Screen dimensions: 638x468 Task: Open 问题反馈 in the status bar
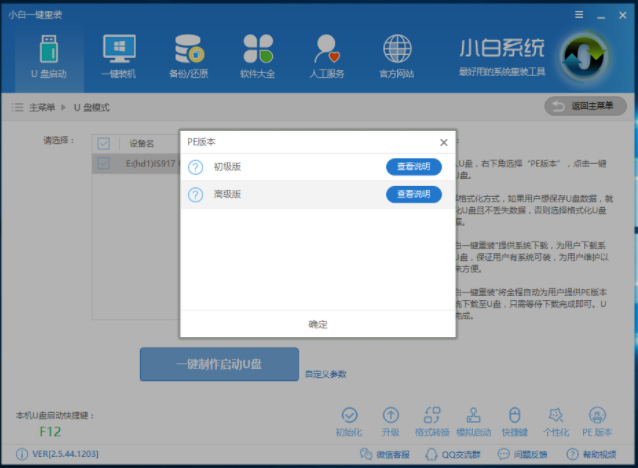click(x=522, y=454)
